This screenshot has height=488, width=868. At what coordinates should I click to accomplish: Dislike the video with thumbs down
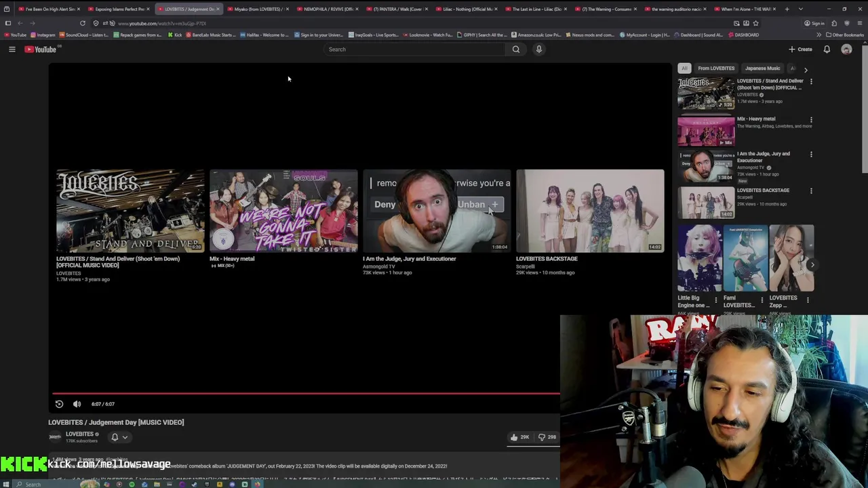pyautogui.click(x=547, y=437)
